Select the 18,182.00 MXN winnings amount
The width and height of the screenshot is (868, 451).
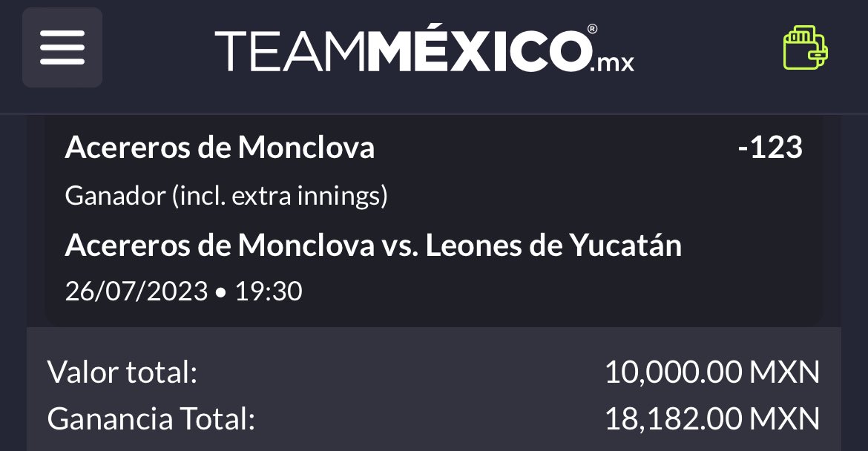[712, 419]
